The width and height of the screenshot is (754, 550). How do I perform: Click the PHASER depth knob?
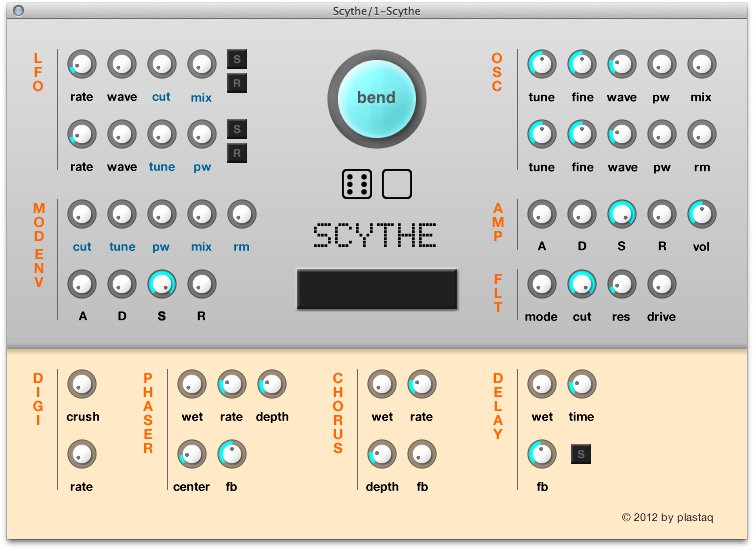(x=272, y=384)
